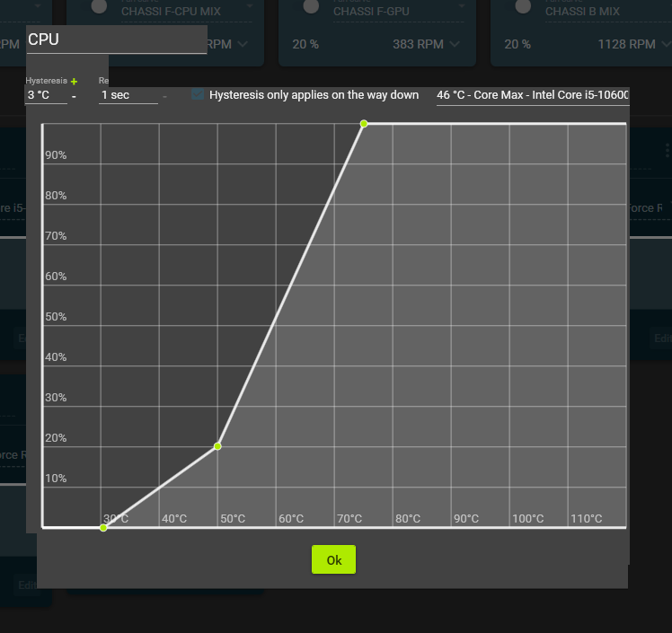
Task: Toggle 'Hysteresis only applies on the way down'
Action: point(198,94)
